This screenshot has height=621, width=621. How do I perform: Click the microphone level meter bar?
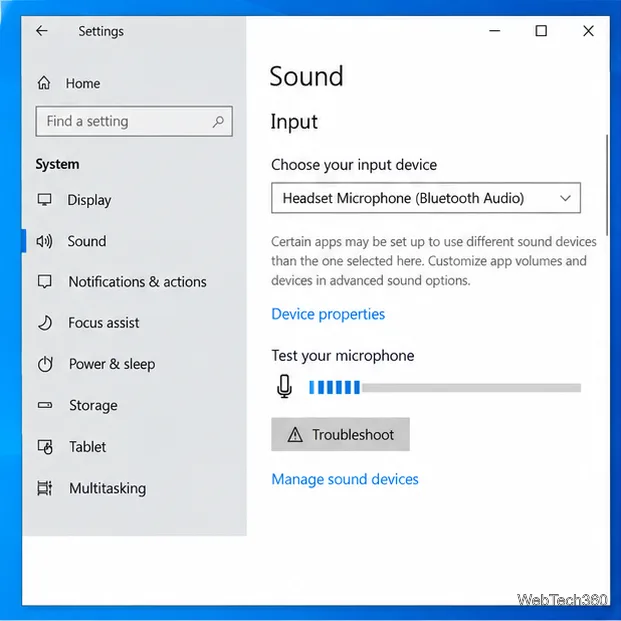445,387
